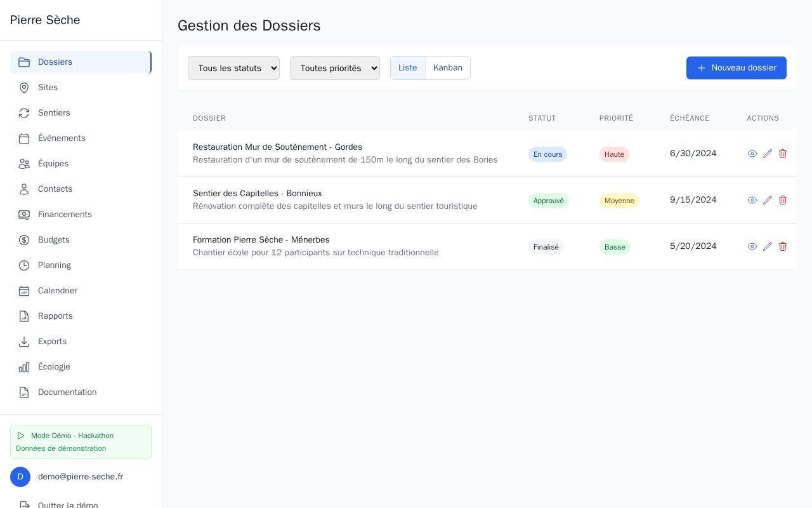This screenshot has width=812, height=508.
Task: Click the Pierre Sèche app title
Action: tap(45, 20)
